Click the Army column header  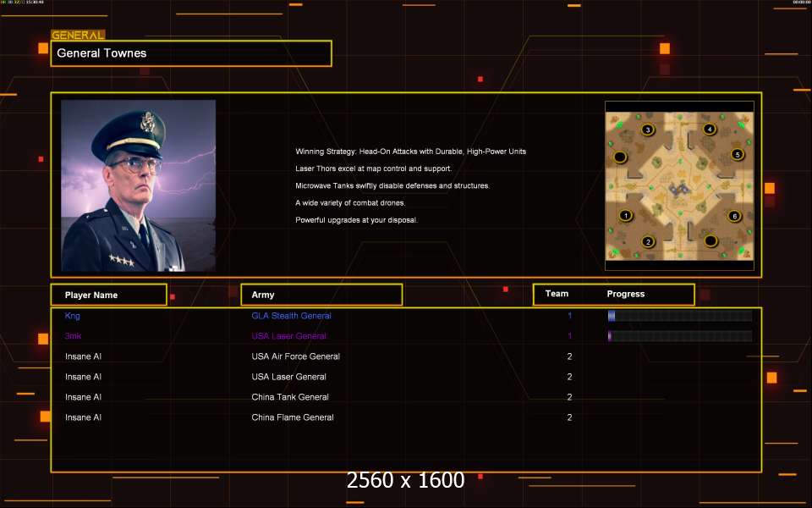pos(321,295)
